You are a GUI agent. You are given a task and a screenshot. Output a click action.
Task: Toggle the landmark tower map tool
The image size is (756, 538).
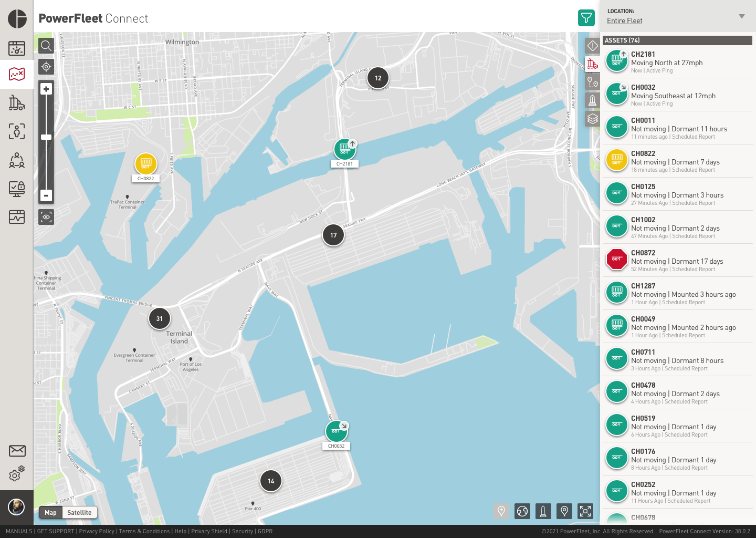click(543, 511)
